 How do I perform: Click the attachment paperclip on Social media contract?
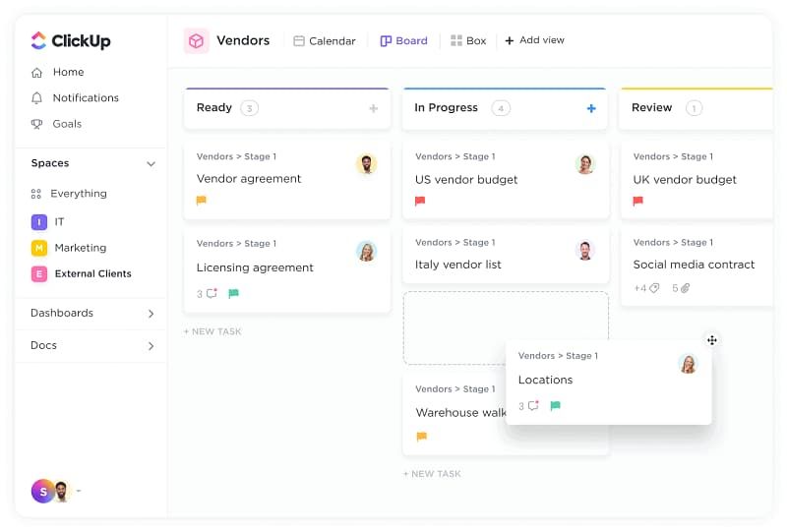686,288
